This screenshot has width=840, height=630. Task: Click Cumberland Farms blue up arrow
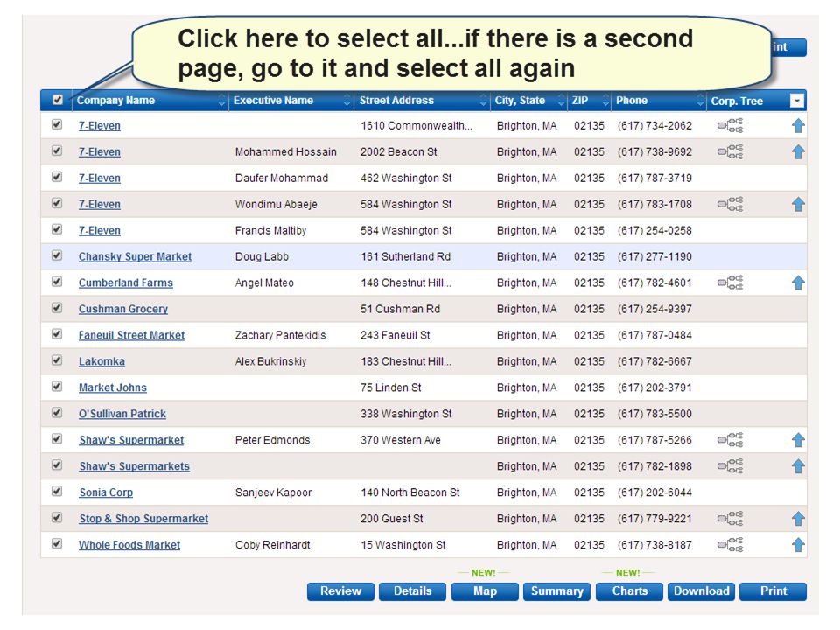pos(798,283)
